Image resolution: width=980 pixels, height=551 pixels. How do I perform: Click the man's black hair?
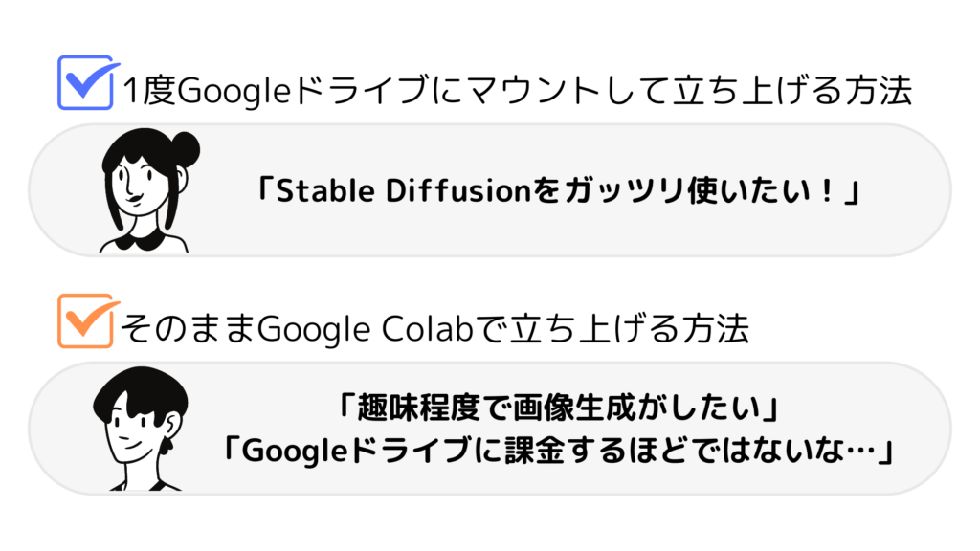(142, 391)
